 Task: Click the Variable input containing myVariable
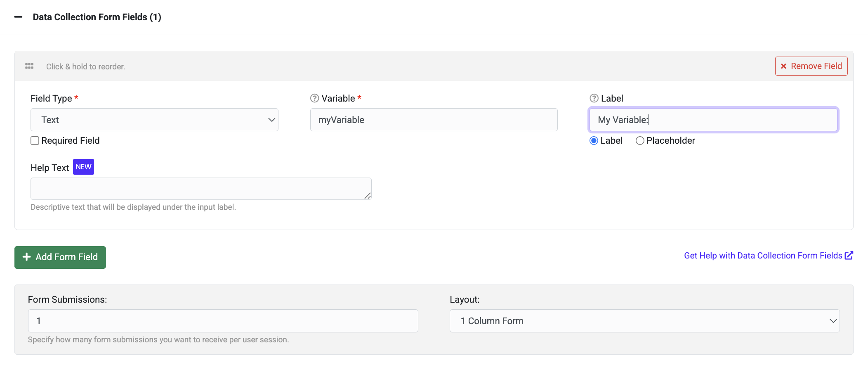[x=434, y=120]
